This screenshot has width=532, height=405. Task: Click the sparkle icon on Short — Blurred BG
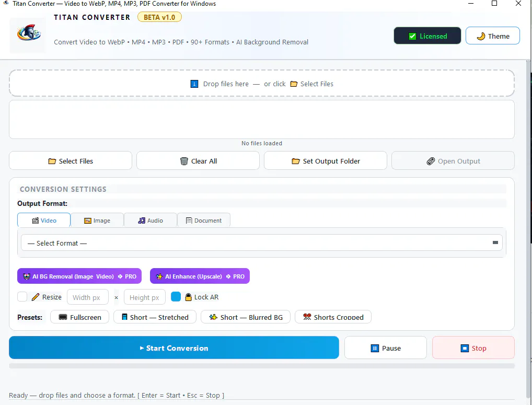tap(213, 317)
